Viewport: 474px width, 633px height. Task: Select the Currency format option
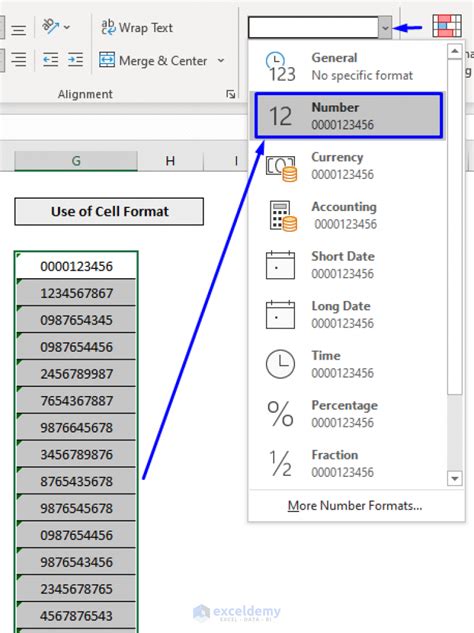[x=348, y=166]
